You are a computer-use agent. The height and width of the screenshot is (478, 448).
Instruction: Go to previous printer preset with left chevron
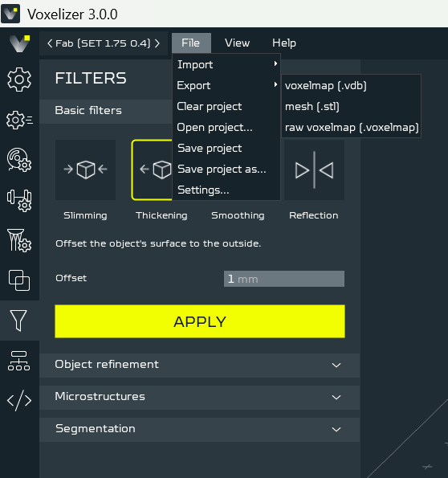tap(50, 43)
